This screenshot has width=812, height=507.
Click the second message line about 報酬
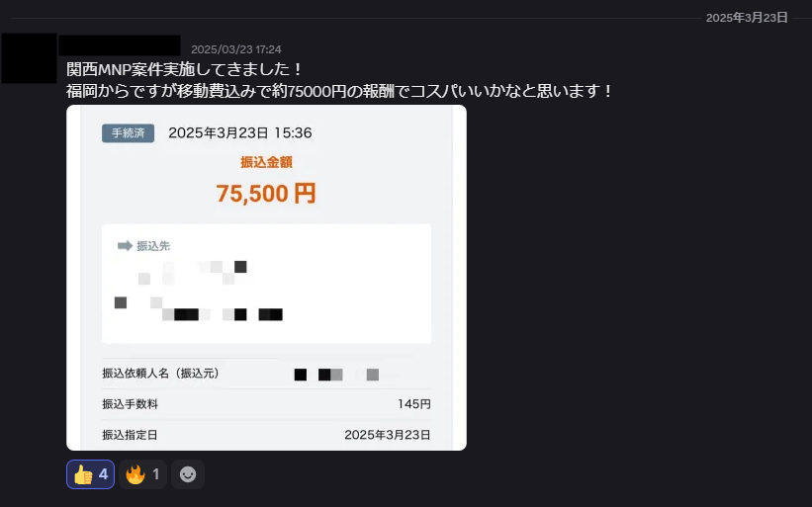[x=339, y=91]
